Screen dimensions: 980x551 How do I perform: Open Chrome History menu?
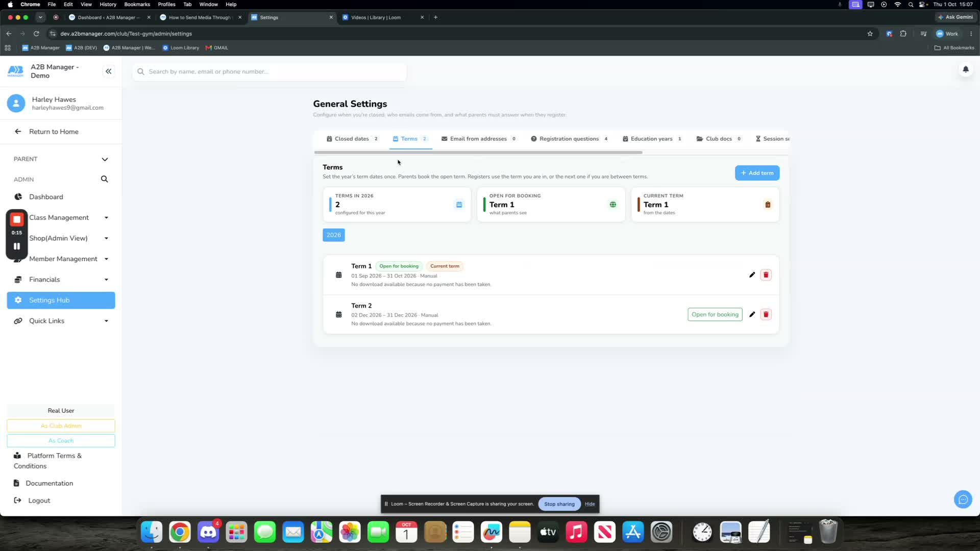108,4
